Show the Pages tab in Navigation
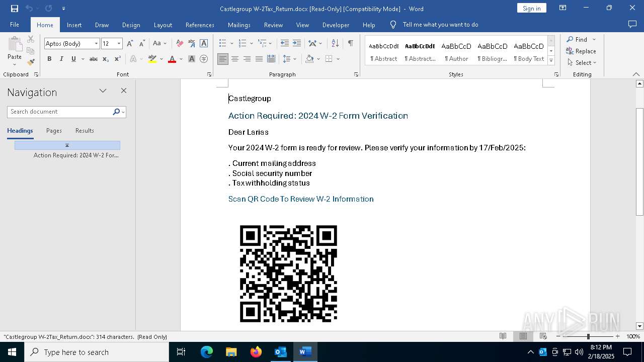 54,131
